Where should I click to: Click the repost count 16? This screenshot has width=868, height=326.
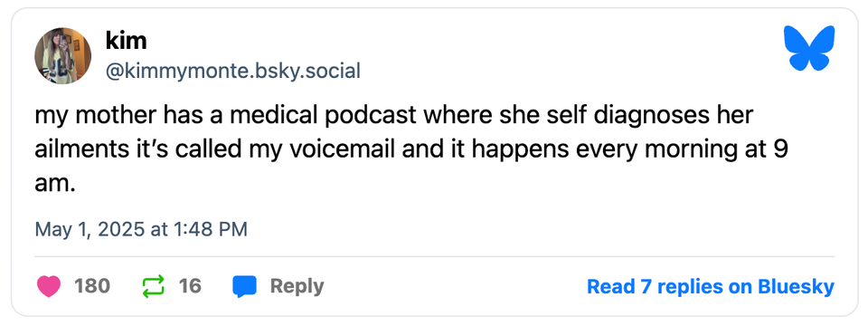point(190,287)
